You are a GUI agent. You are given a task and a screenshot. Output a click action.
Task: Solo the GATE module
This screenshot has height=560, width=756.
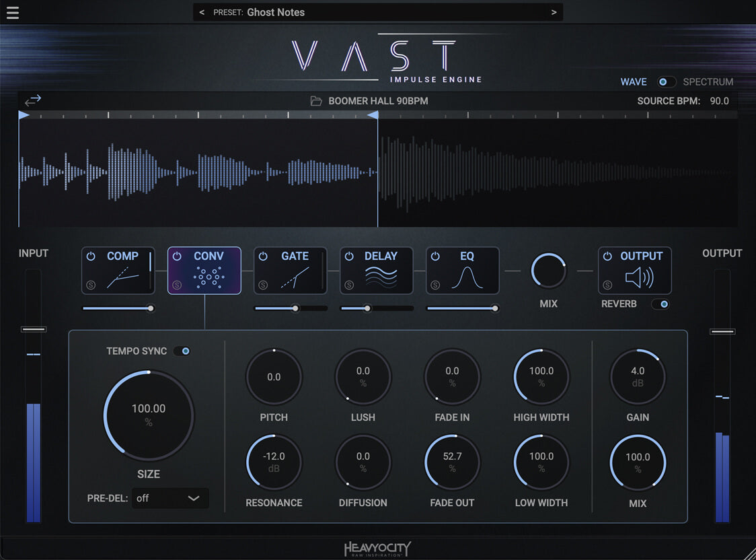pyautogui.click(x=263, y=285)
